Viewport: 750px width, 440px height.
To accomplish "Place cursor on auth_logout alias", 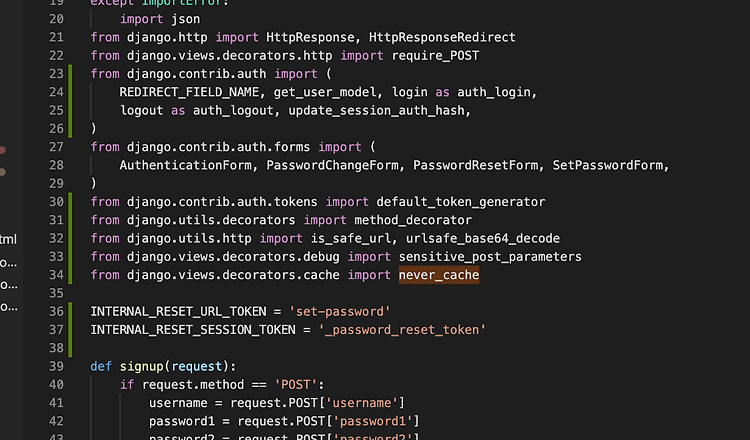I will [233, 110].
